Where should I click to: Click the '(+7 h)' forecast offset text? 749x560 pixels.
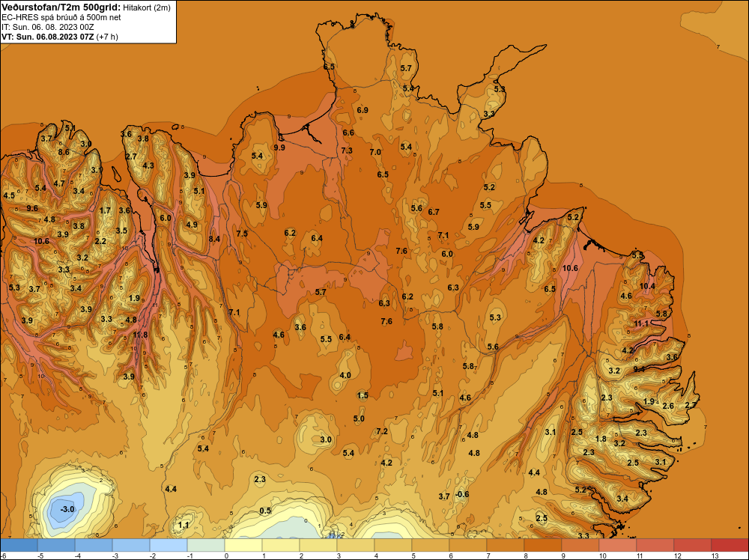[107, 37]
